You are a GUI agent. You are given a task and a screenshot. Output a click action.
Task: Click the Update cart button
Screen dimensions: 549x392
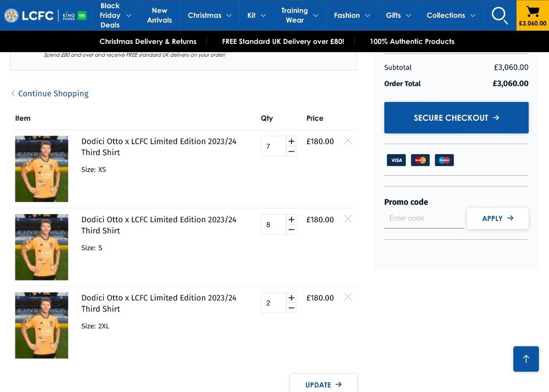click(323, 384)
